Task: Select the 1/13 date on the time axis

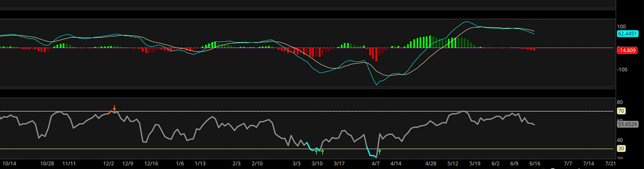Action: (200, 164)
